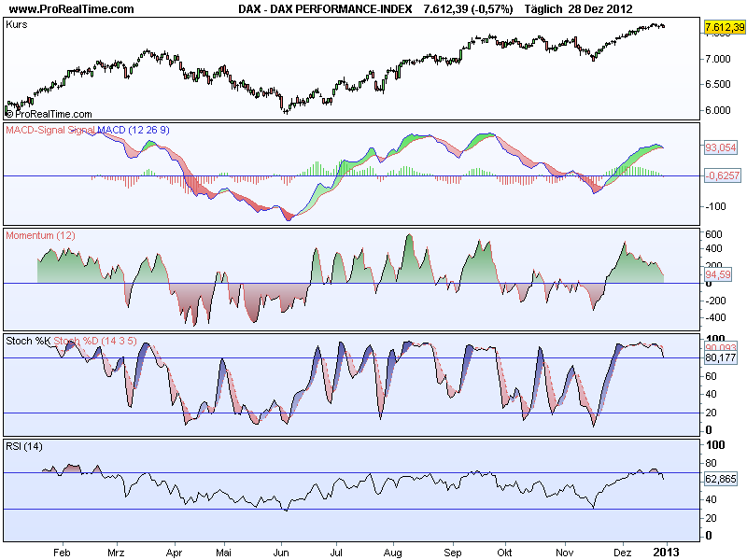Image resolution: width=747 pixels, height=560 pixels.
Task: Click the MACD-Signal label in MACD panel
Action: (x=35, y=130)
